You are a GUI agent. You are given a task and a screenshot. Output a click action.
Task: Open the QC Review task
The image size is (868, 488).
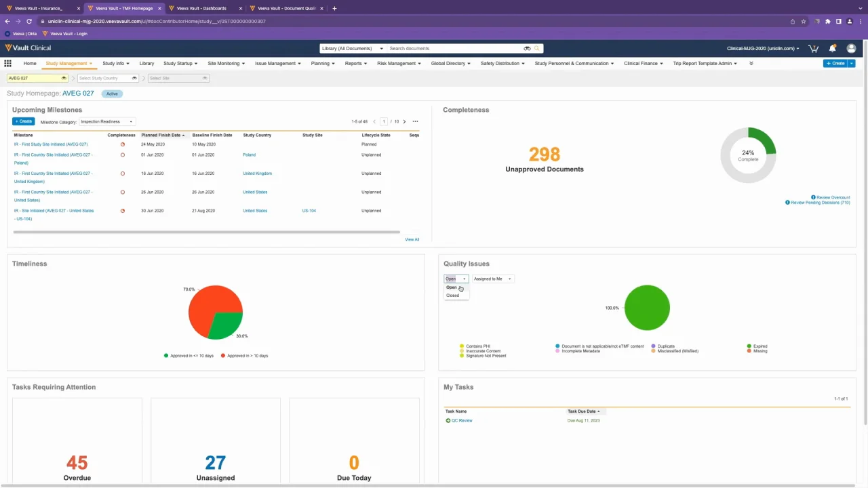(x=462, y=420)
